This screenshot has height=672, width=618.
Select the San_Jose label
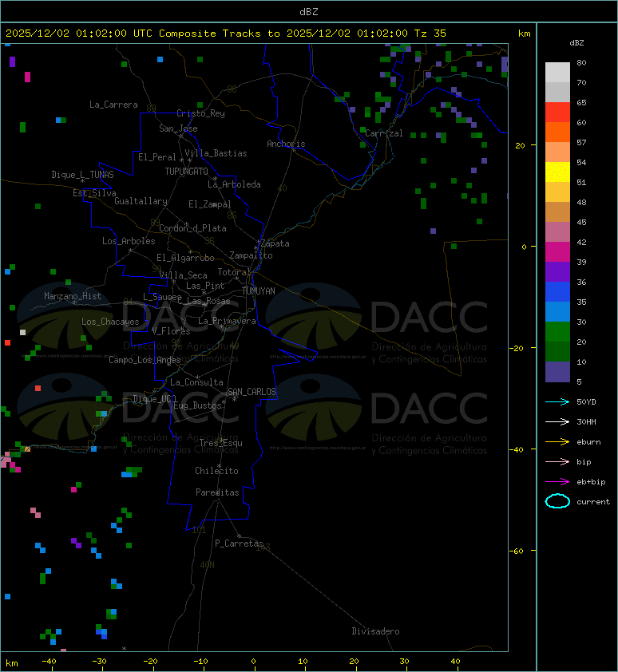tap(178, 128)
